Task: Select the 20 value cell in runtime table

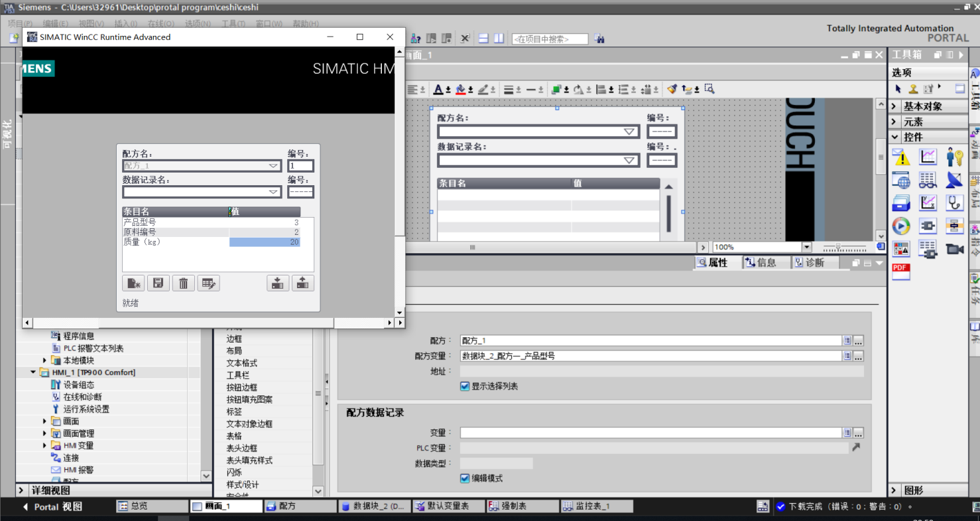Action: point(265,242)
